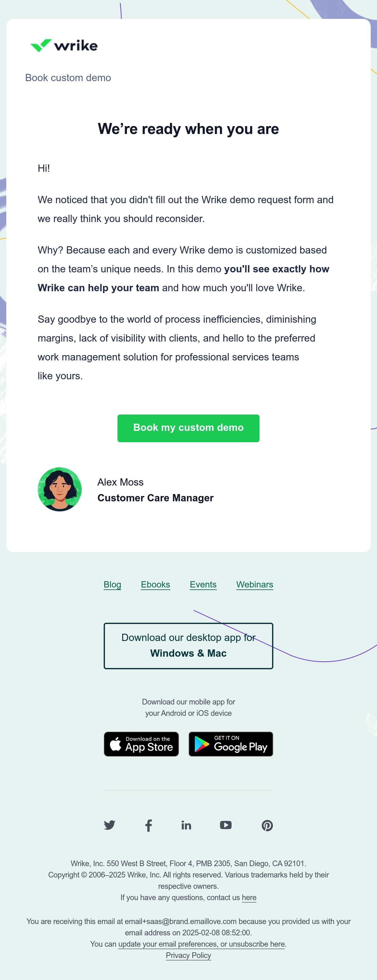Open the Pinterest social icon
377x980 pixels.
267,825
